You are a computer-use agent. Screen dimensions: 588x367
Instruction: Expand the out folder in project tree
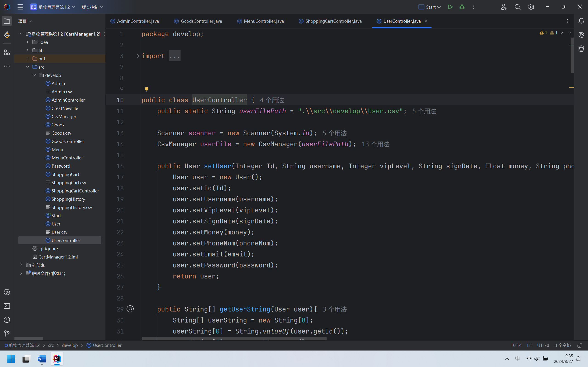pyautogui.click(x=28, y=58)
